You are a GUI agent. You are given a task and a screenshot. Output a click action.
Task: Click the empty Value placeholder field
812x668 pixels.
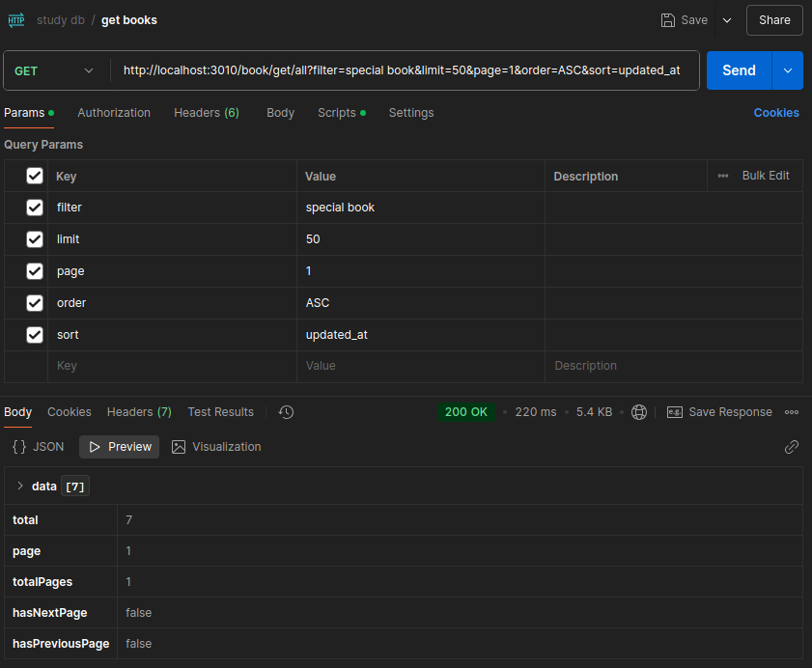(421, 366)
